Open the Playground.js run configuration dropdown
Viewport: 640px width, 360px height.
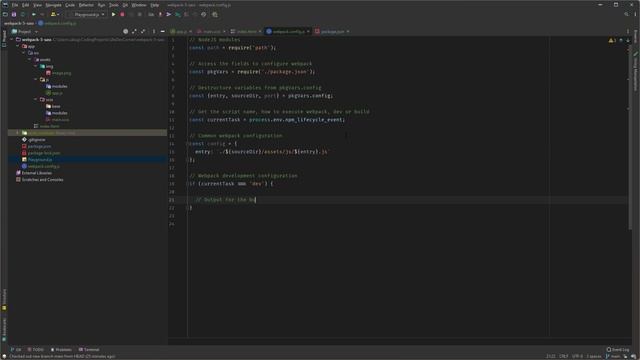[88, 14]
